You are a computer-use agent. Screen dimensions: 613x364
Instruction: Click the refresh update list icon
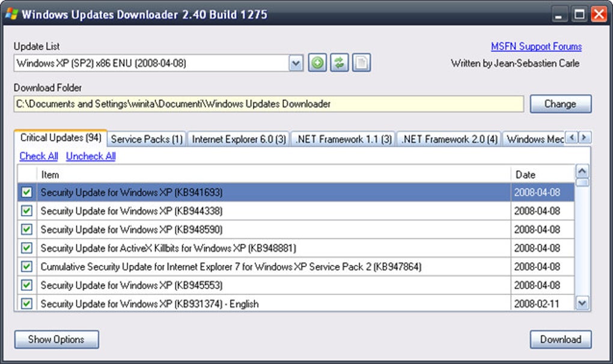click(340, 63)
